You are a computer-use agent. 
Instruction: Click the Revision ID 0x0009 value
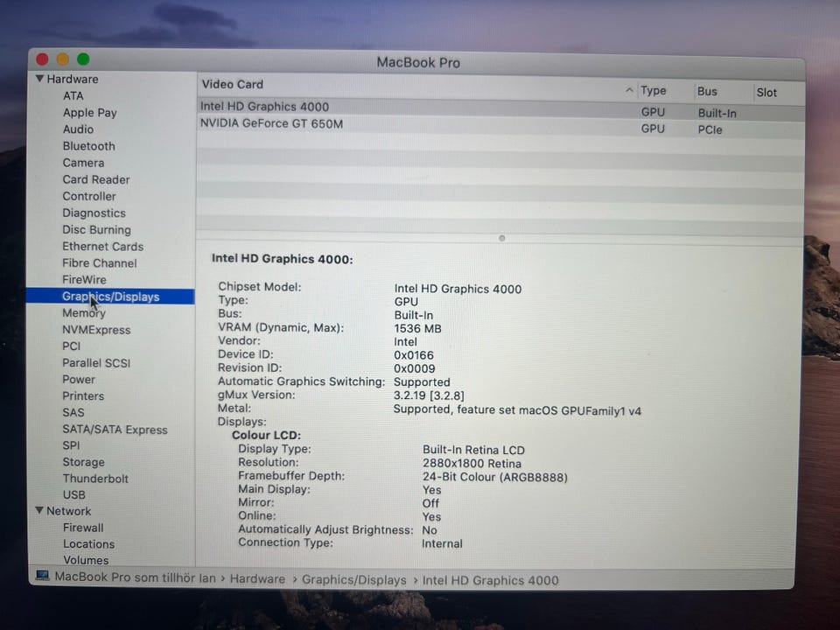click(414, 368)
